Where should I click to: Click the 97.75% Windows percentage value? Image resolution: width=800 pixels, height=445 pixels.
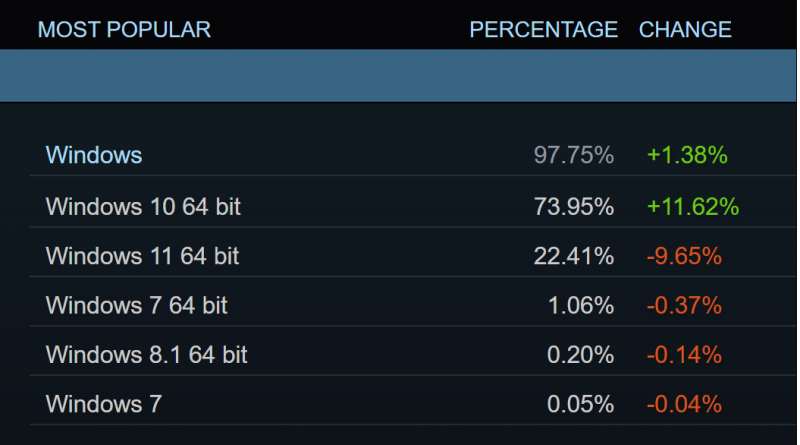[x=573, y=156]
